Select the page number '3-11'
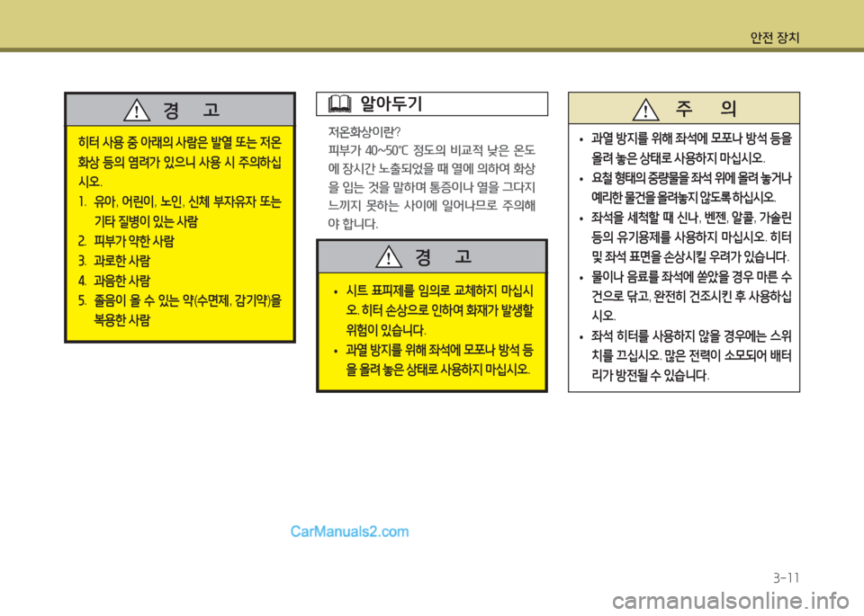This screenshot has height=616, width=864. pyautogui.click(x=786, y=577)
